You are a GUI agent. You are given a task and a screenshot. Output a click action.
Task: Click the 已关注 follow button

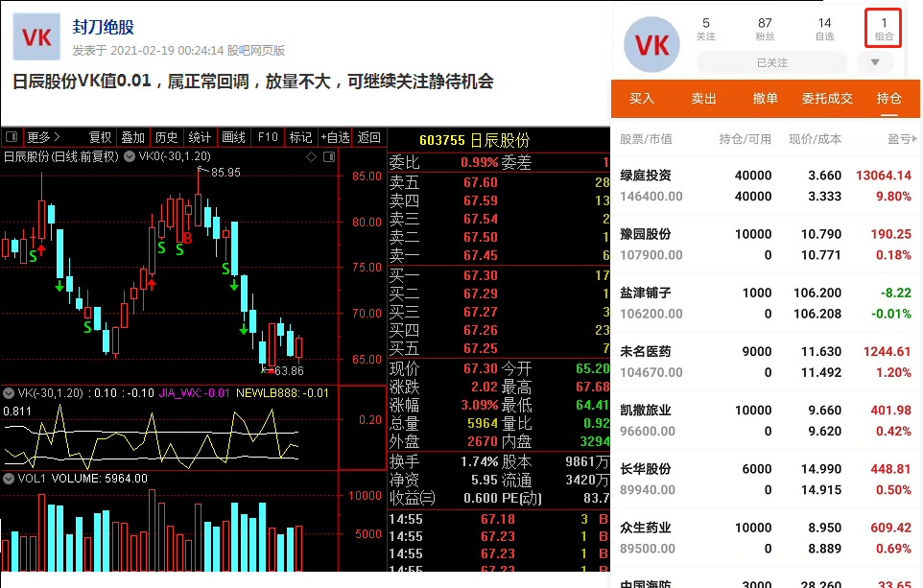(771, 62)
